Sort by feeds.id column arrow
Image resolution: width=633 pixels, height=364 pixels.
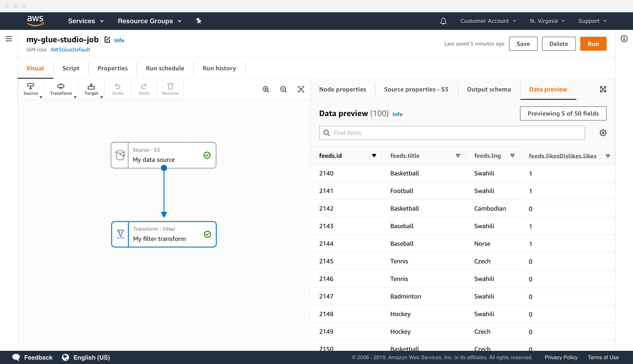pos(374,156)
